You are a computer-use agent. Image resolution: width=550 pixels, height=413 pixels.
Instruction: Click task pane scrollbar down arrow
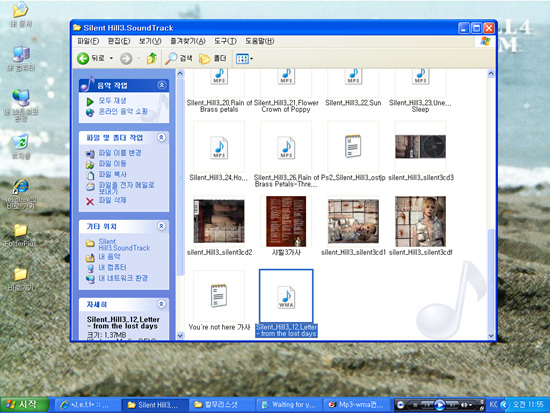(x=180, y=335)
